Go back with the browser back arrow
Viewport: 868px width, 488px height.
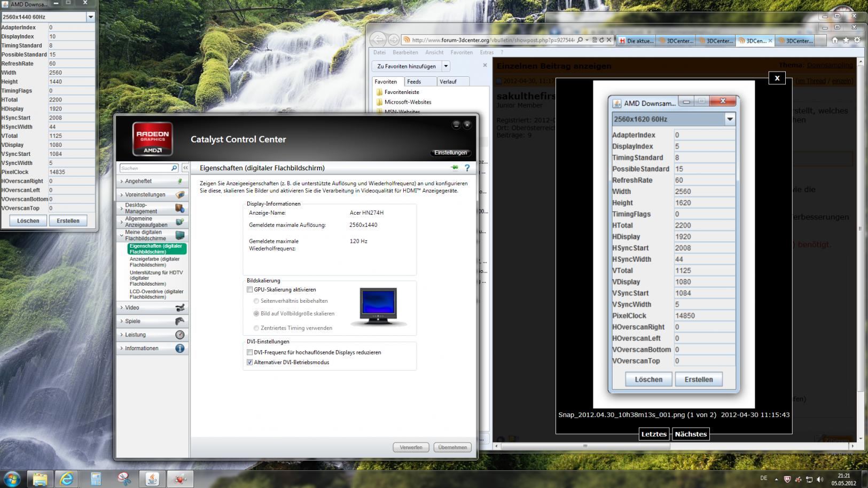(378, 40)
